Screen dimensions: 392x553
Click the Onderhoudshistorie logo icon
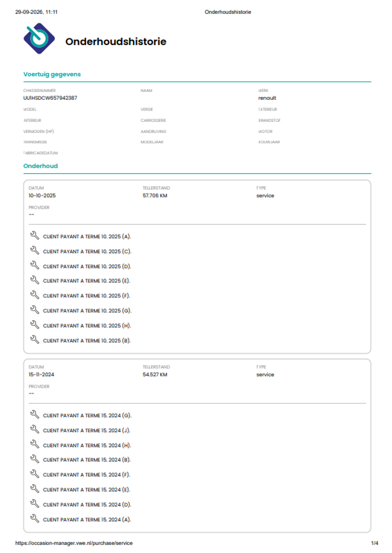39,38
